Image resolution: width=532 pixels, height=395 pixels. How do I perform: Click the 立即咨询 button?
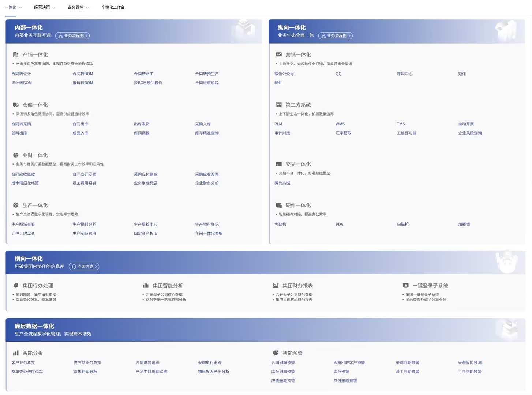pyautogui.click(x=84, y=267)
